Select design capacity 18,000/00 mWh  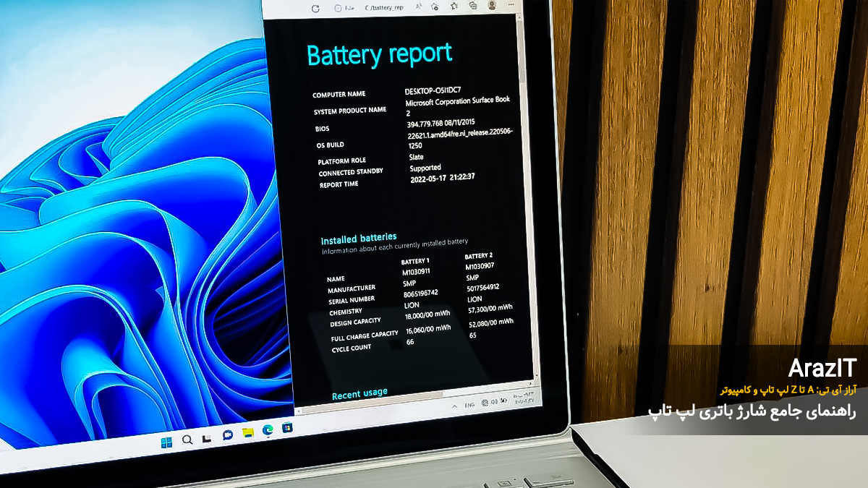tap(427, 315)
